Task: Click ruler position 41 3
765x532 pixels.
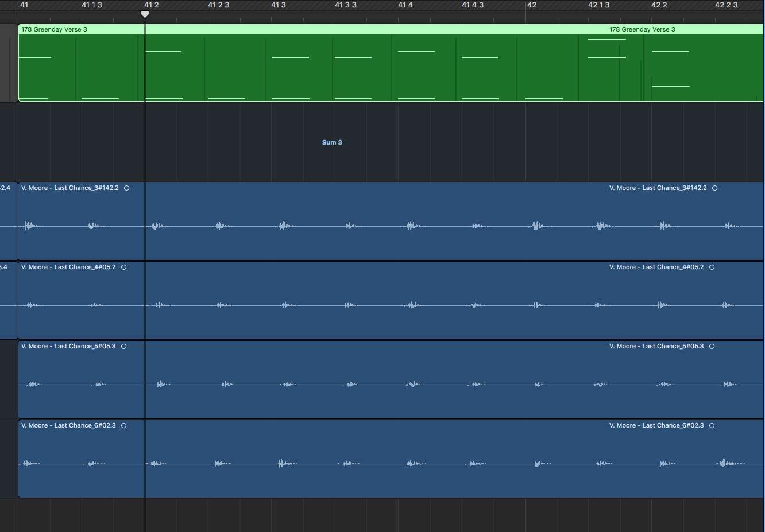Action: 279,5
